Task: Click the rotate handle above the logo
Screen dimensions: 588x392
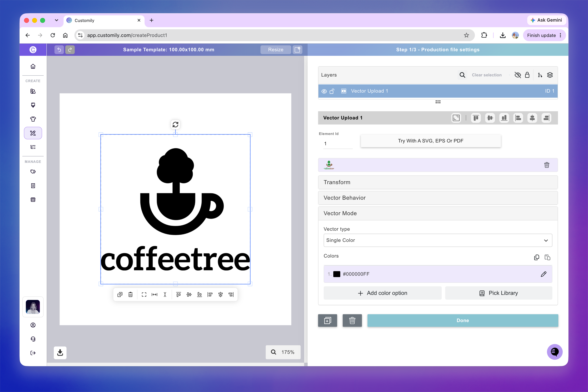Action: [x=175, y=124]
